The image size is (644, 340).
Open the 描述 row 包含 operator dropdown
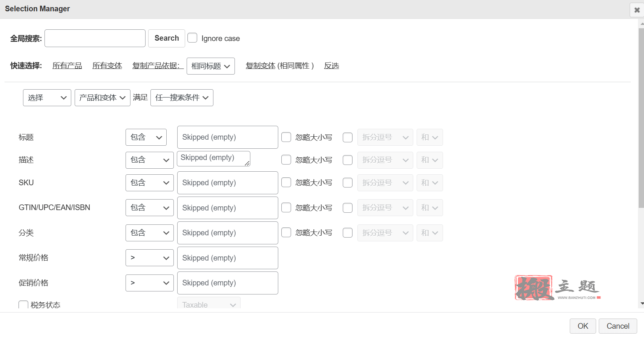pyautogui.click(x=150, y=160)
